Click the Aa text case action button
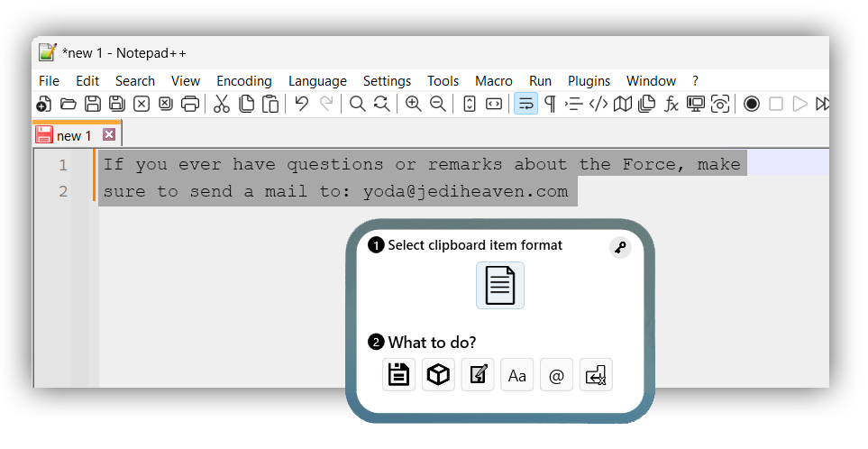 coord(517,375)
